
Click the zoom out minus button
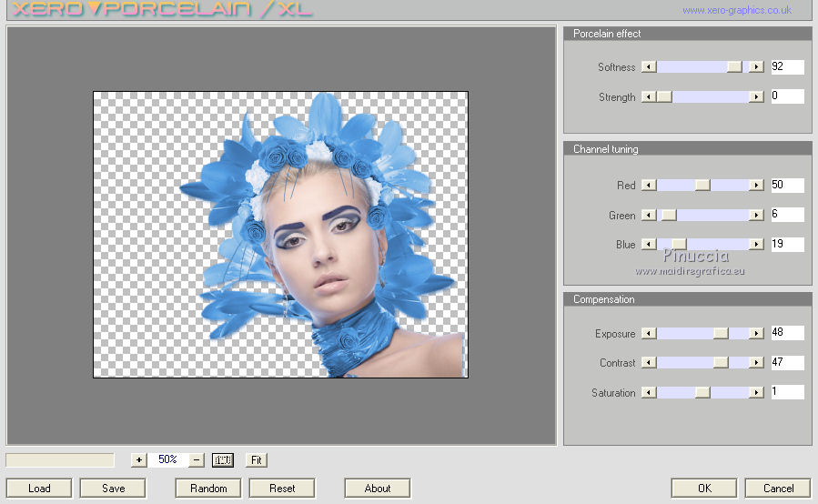(197, 460)
